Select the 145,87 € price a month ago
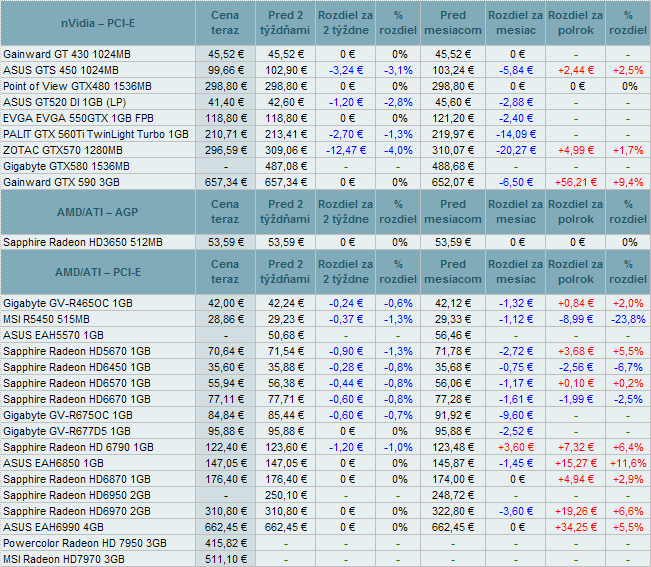Screen dimensions: 651x567 click(453, 463)
